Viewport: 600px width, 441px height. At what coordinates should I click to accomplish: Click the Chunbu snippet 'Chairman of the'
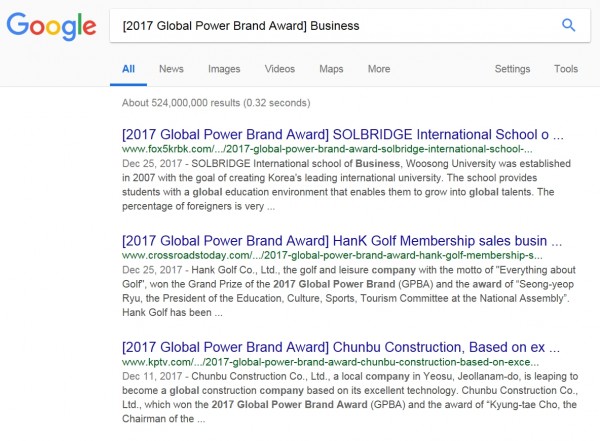158,419
